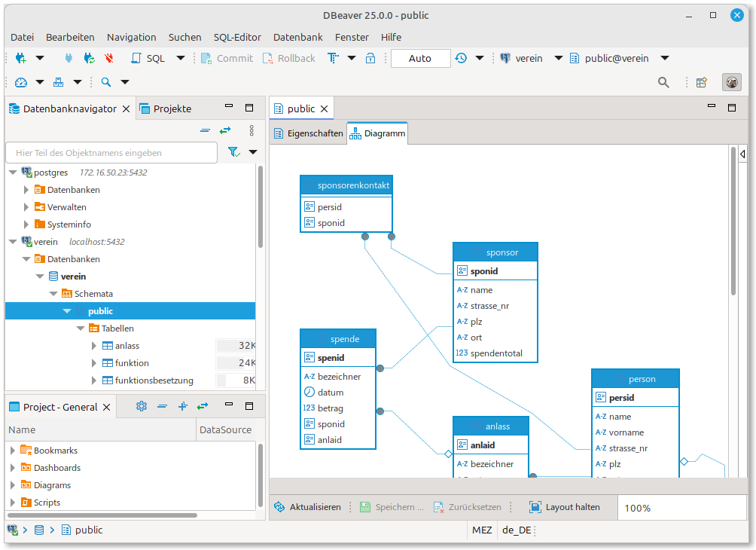
Task: Open the search tool in the toolbar
Action: (663, 83)
